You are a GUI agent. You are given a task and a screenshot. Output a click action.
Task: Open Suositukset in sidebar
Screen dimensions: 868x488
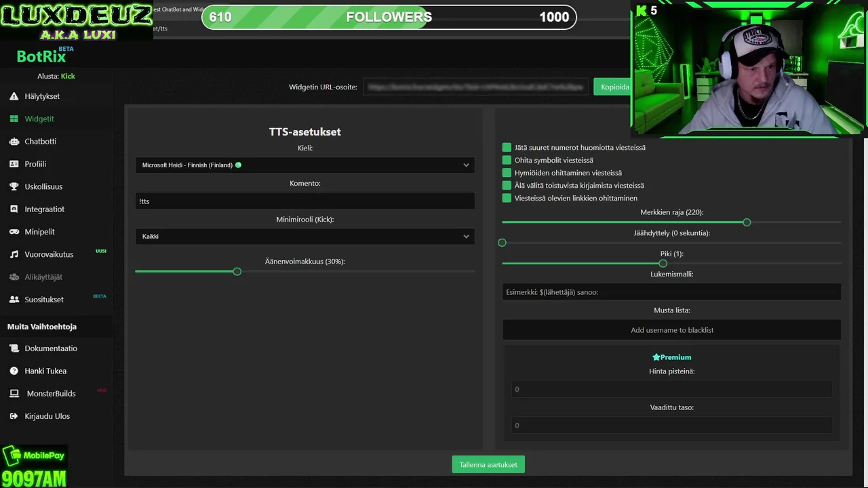tap(44, 300)
